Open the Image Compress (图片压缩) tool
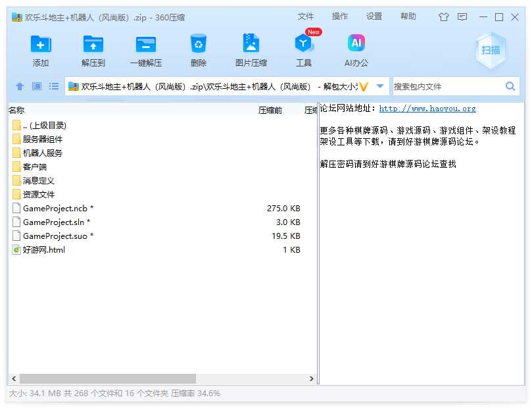This screenshot has width=532, height=408. click(x=251, y=43)
